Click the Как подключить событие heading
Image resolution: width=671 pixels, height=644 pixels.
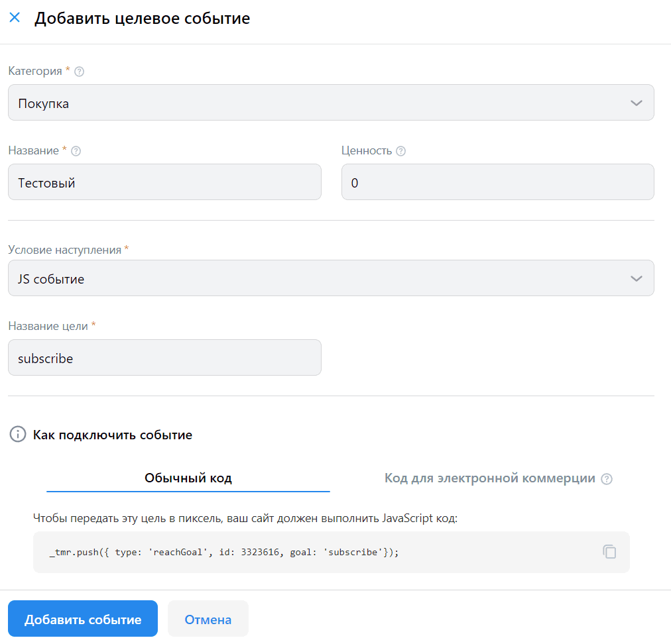(x=113, y=435)
